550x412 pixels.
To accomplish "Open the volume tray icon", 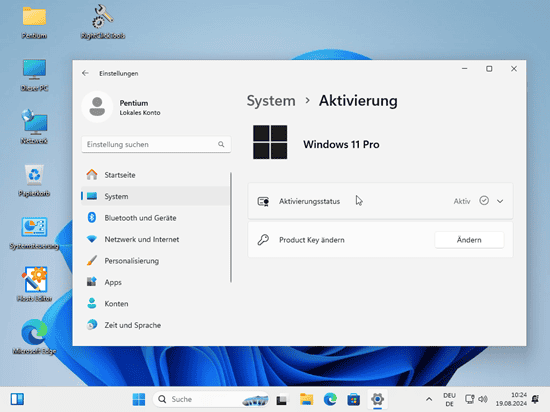I will click(483, 399).
